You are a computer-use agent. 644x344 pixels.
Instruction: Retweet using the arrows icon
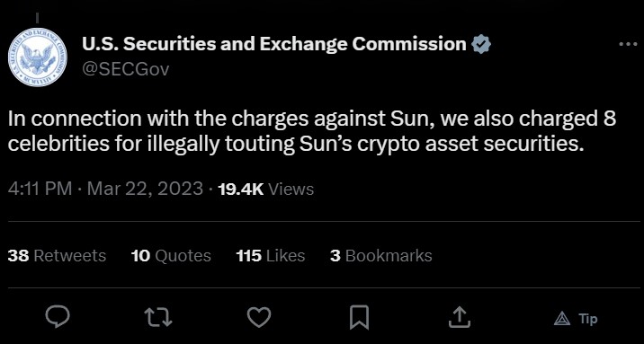[158, 318]
